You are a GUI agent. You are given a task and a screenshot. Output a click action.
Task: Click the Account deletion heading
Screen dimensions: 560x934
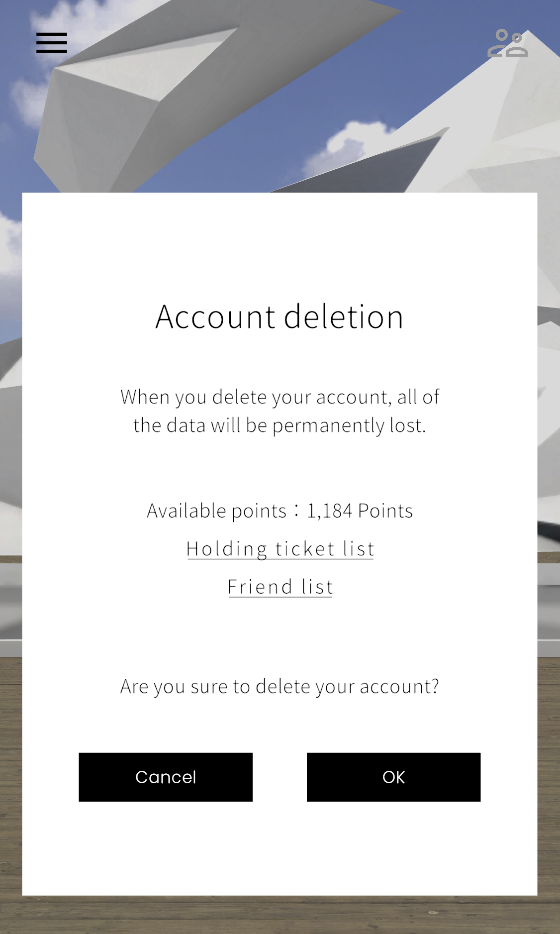click(x=280, y=316)
